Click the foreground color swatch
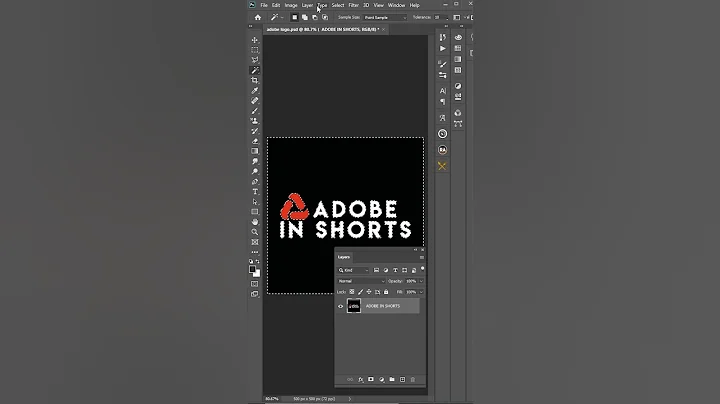 tap(252, 269)
